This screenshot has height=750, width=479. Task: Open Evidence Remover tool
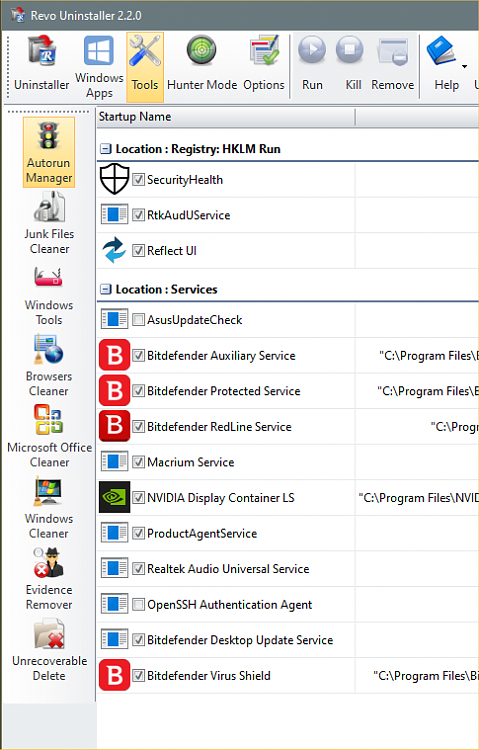[x=49, y=579]
